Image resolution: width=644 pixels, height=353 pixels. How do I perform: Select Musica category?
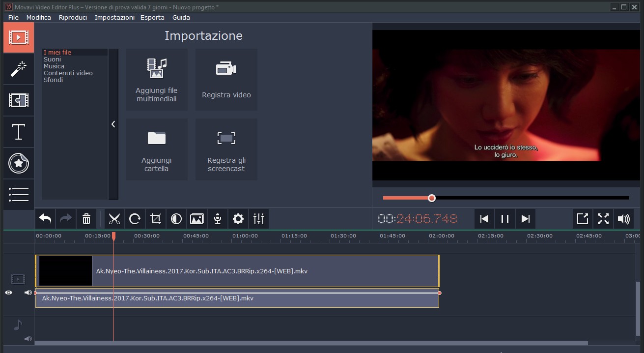click(75, 66)
